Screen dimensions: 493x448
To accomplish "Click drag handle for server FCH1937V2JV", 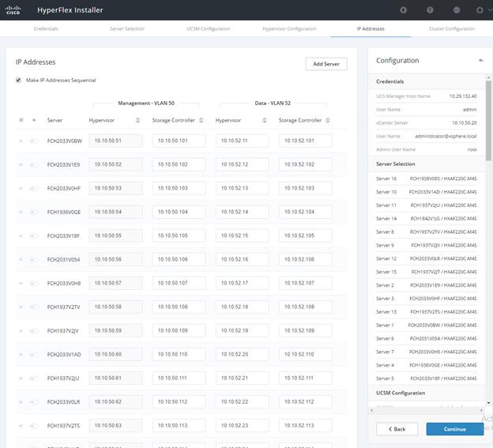I will tap(21, 331).
